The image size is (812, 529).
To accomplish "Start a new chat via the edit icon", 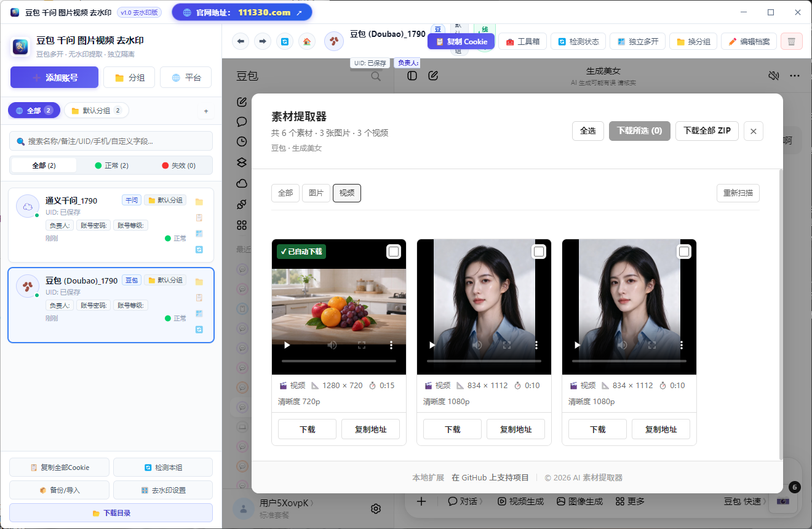I will click(433, 76).
